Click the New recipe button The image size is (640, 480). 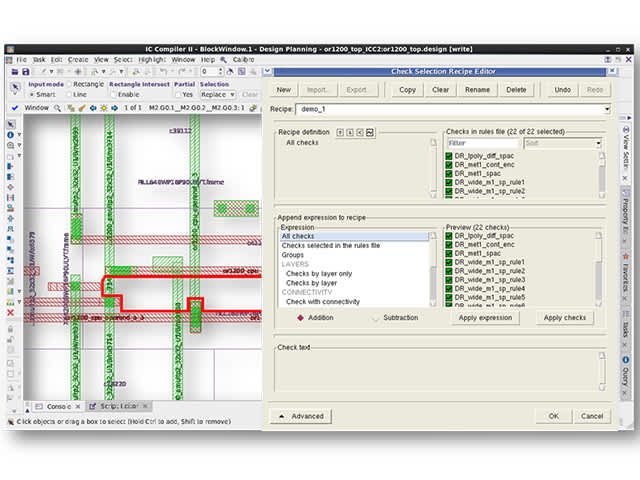tap(284, 90)
